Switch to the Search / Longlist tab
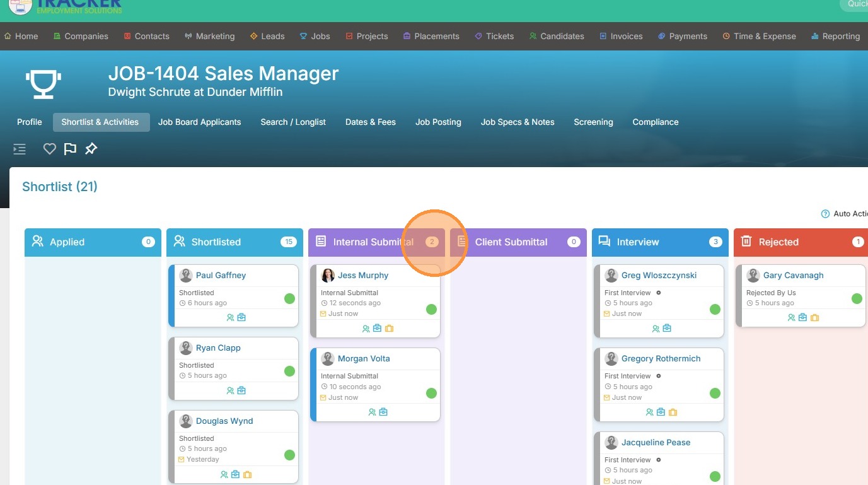 coord(293,122)
